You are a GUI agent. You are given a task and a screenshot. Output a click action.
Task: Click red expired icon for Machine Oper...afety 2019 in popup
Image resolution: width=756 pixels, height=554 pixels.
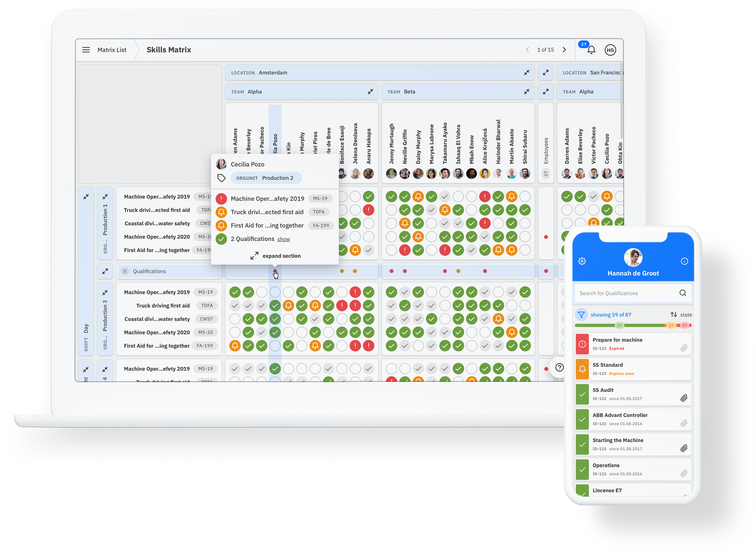coord(221,198)
